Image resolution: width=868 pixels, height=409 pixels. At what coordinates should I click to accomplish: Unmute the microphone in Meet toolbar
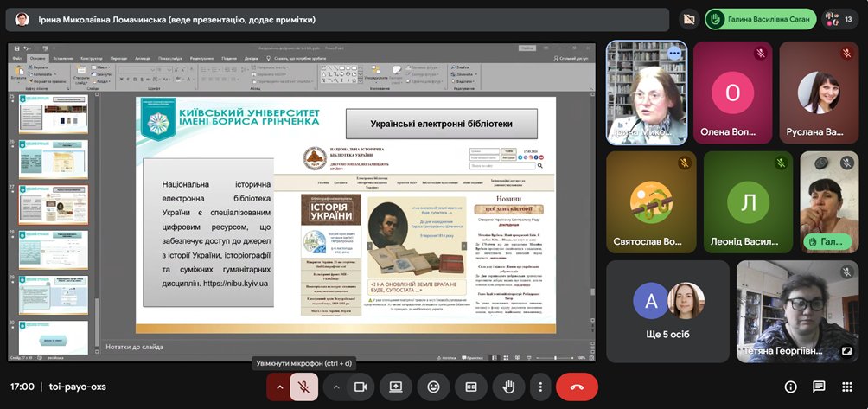[303, 387]
